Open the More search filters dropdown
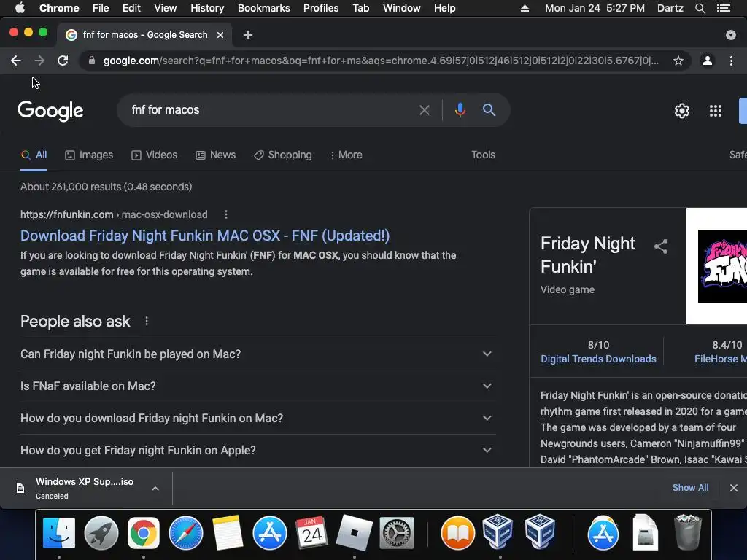The image size is (747, 560). 347,155
